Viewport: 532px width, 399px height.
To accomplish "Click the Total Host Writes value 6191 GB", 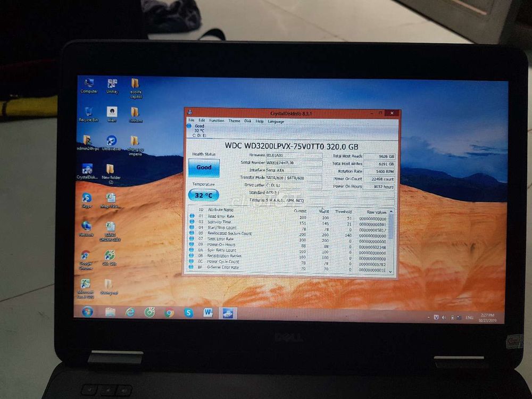I will point(379,164).
